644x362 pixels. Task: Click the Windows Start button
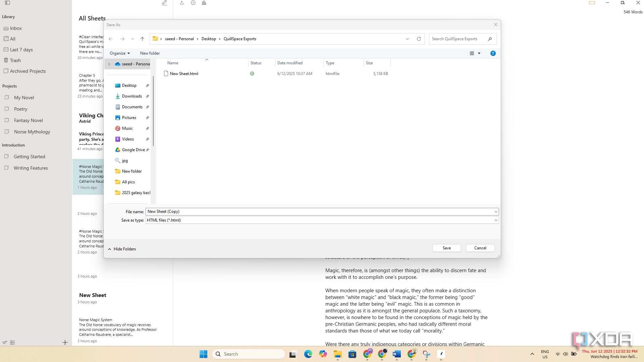tap(203, 354)
